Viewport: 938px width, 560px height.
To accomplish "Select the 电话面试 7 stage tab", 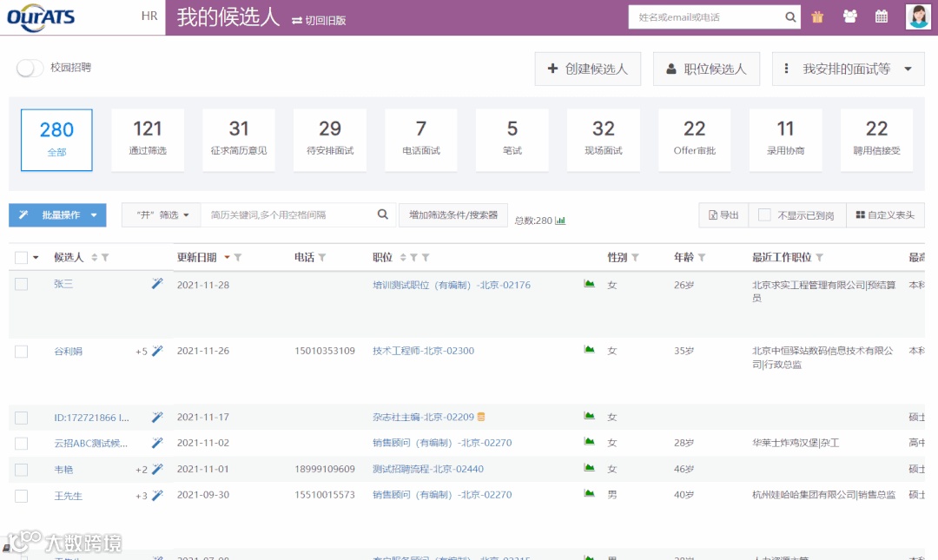I will [x=421, y=140].
